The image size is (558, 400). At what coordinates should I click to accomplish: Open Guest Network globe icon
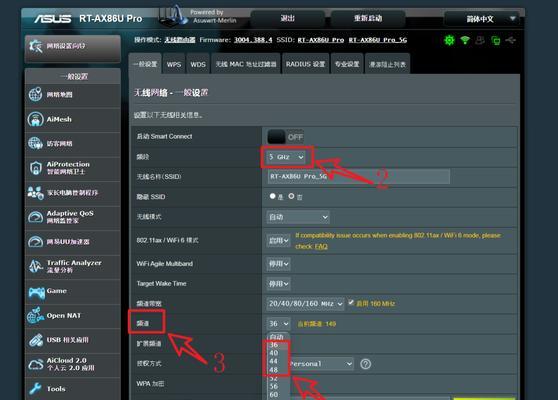point(36,143)
